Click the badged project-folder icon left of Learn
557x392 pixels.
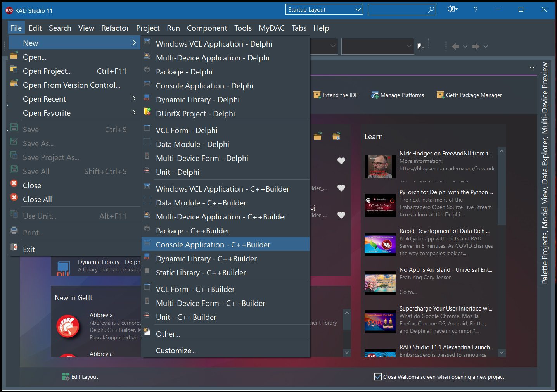pyautogui.click(x=336, y=136)
